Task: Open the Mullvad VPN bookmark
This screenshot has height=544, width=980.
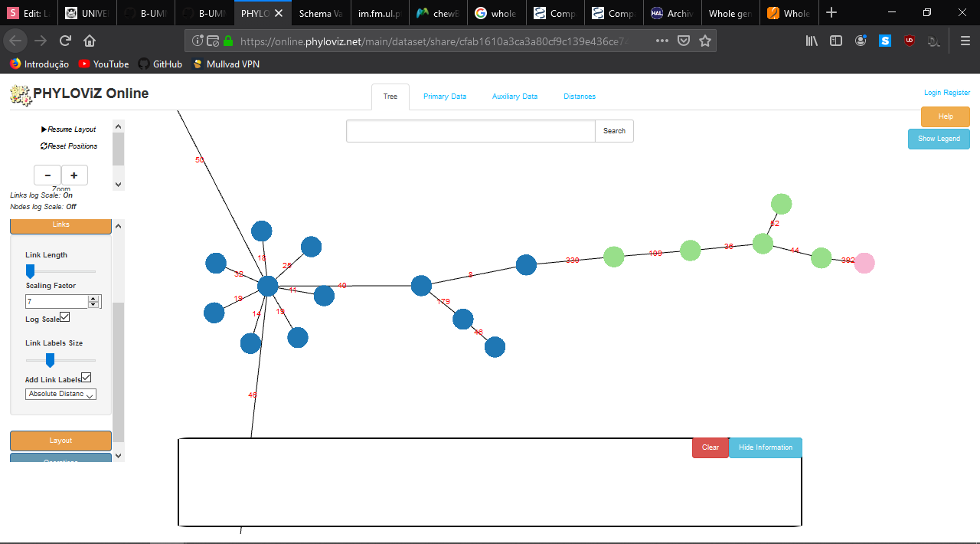Action: (226, 64)
